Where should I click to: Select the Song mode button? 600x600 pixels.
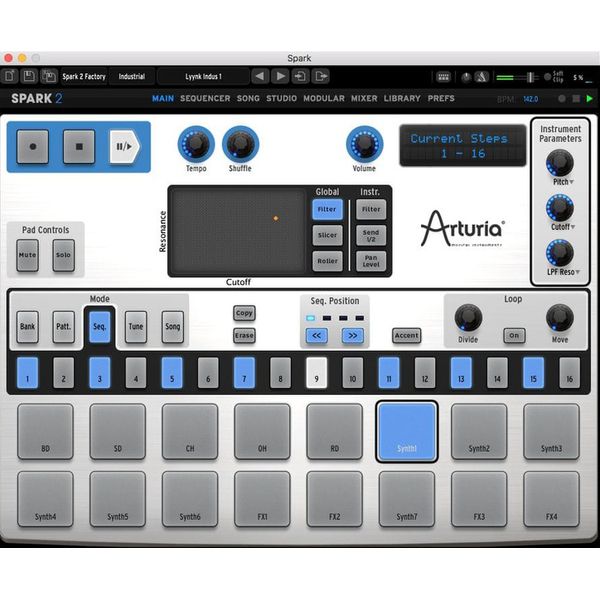[x=173, y=327]
